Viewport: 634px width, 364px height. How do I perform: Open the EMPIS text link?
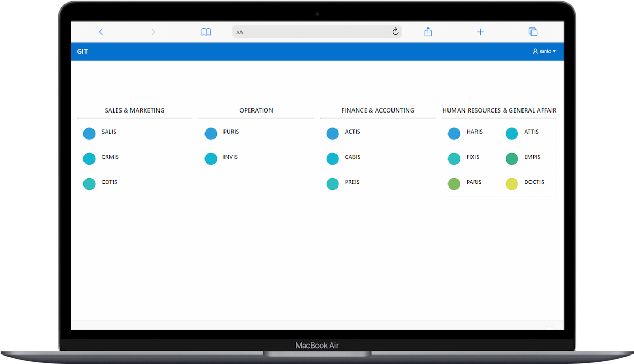(533, 157)
